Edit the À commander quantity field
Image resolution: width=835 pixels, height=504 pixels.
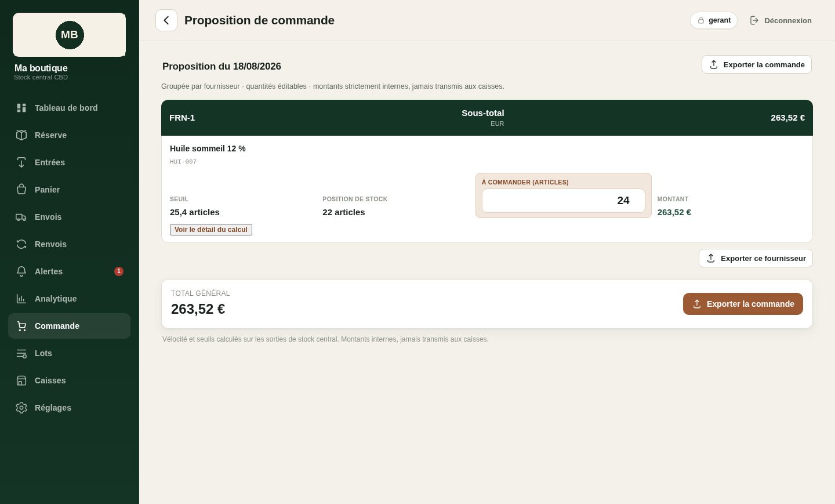(x=564, y=201)
